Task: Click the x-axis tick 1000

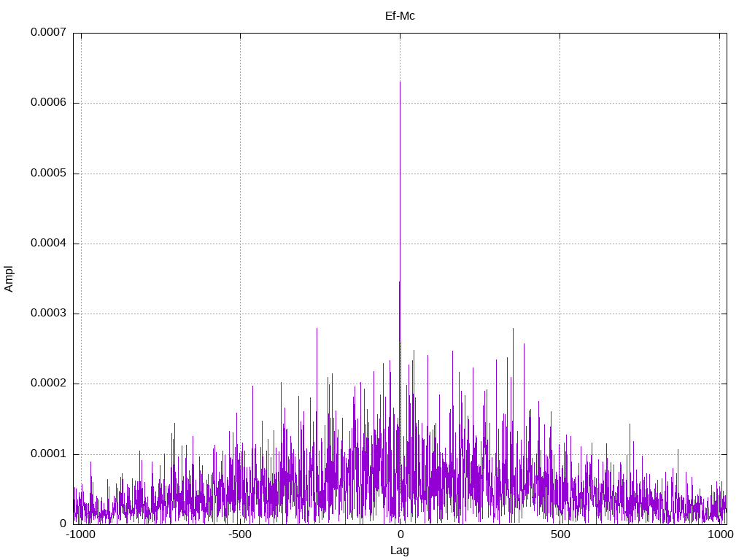Action: (720, 534)
